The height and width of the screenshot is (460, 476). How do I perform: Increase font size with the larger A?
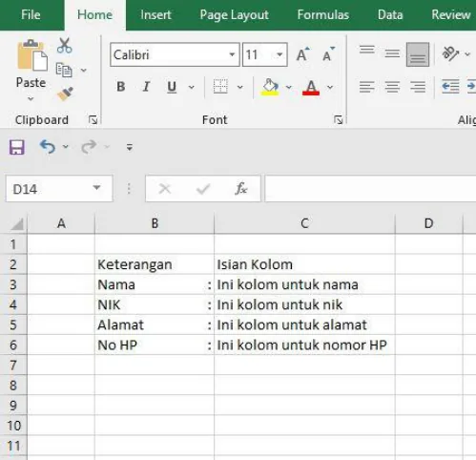pos(302,54)
